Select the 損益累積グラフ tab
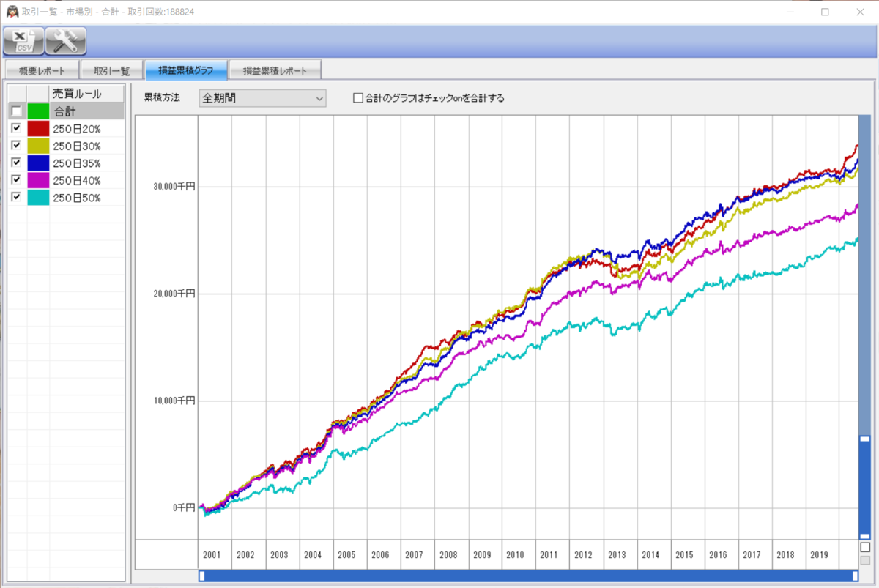Image resolution: width=879 pixels, height=588 pixels. point(186,70)
